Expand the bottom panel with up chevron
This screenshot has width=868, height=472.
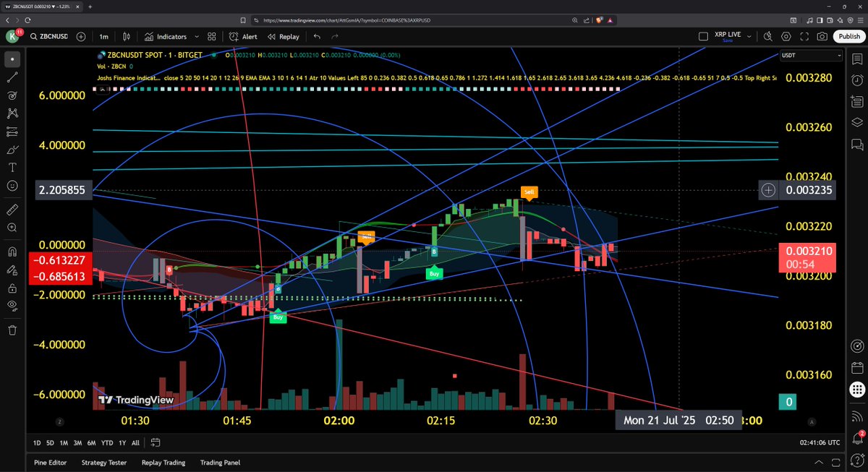tap(818, 463)
